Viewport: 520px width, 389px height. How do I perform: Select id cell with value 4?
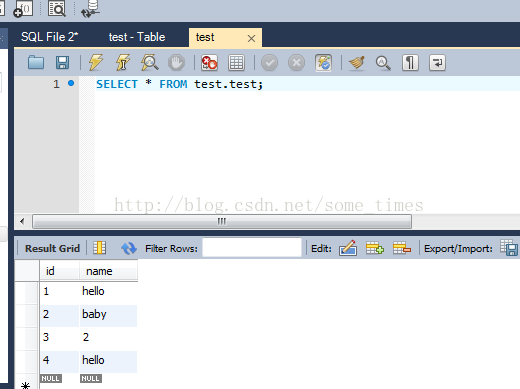coord(60,361)
